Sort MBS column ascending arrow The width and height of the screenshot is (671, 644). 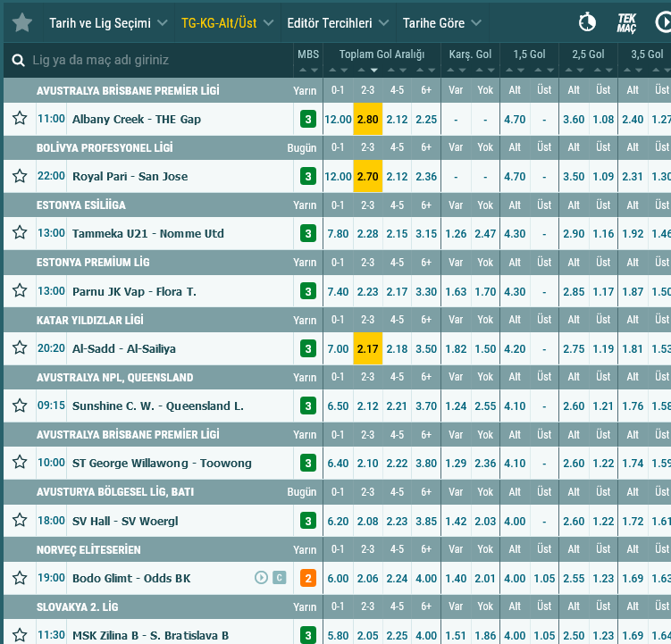pos(303,70)
